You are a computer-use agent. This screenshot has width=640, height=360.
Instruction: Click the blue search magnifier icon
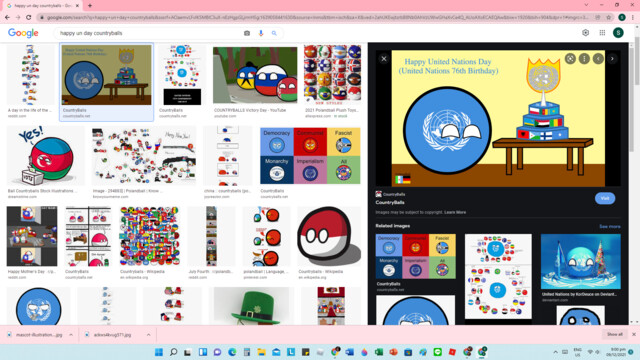274,33
